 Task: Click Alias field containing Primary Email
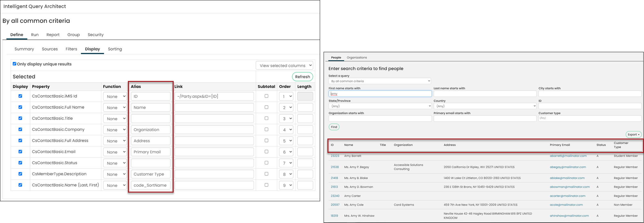(151, 152)
